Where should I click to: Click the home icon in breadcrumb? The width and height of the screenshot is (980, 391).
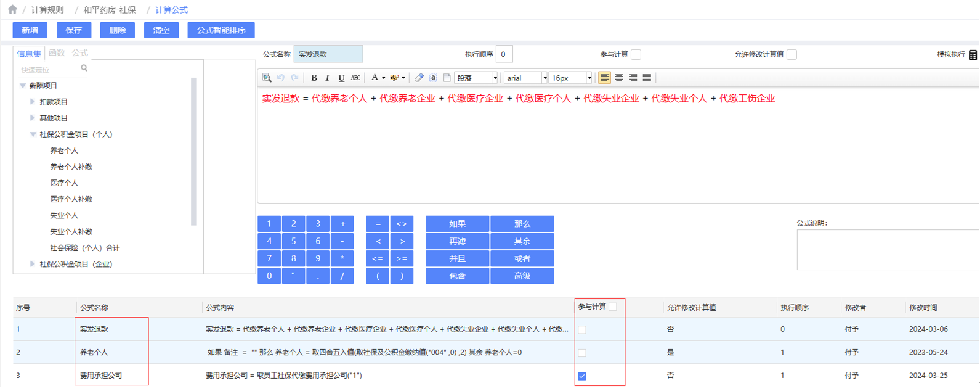pos(12,10)
